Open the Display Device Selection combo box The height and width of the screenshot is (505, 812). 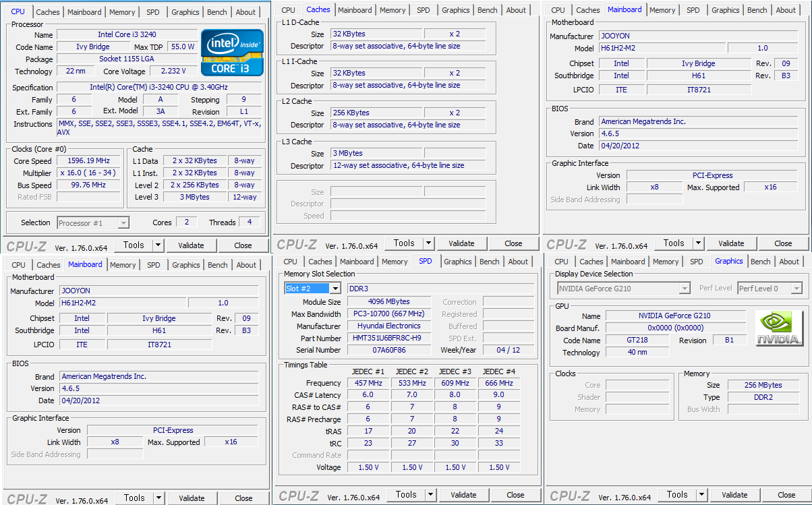[x=623, y=289]
